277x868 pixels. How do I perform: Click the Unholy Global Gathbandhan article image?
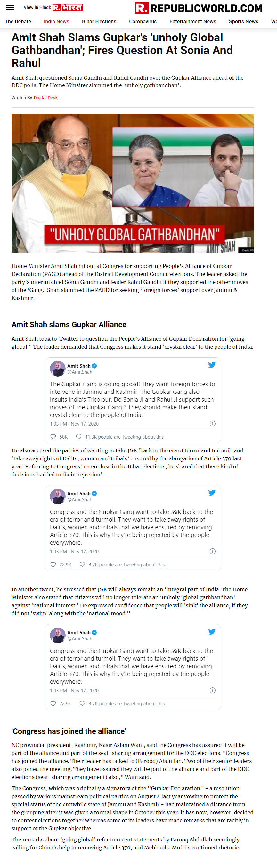pyautogui.click(x=133, y=183)
